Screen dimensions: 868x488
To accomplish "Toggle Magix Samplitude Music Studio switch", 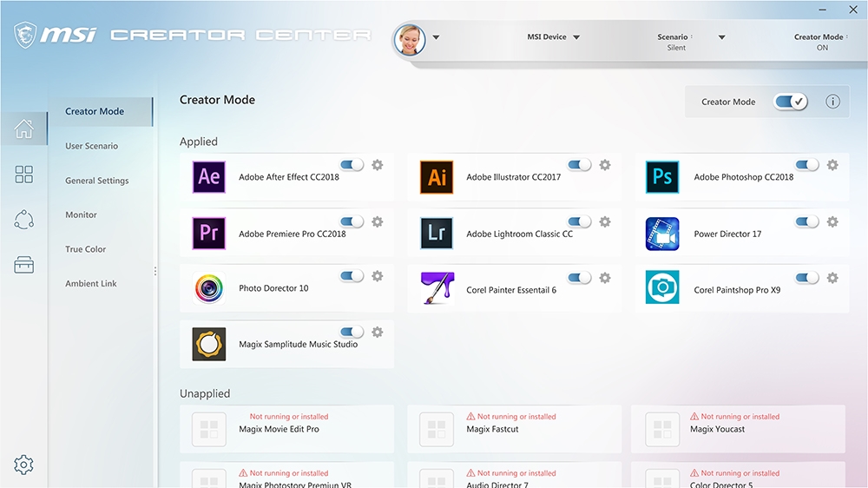I will (352, 332).
